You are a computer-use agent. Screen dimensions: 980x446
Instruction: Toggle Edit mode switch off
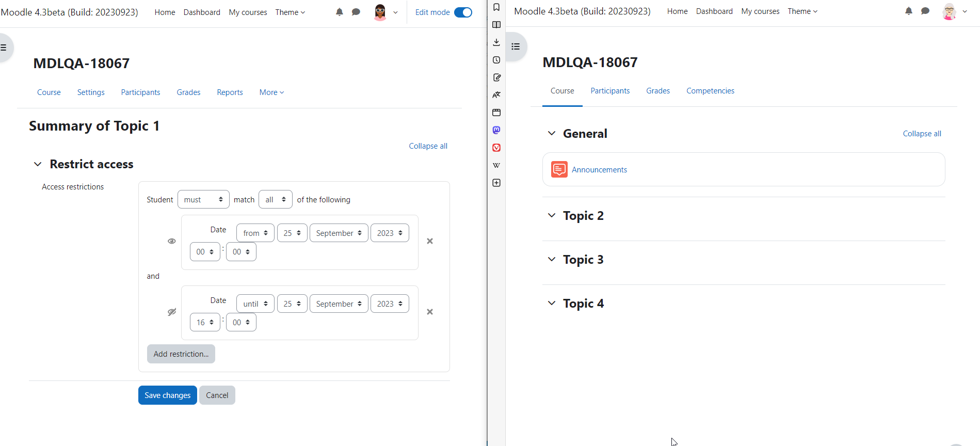tap(463, 12)
